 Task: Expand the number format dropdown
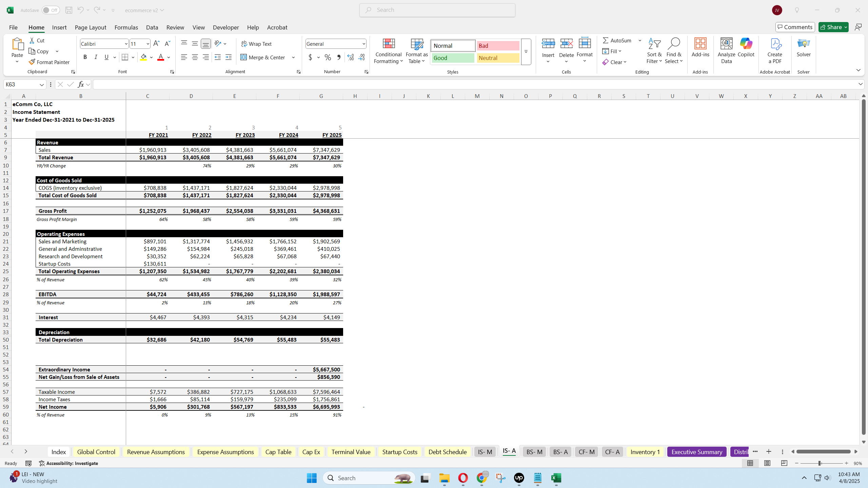[363, 44]
